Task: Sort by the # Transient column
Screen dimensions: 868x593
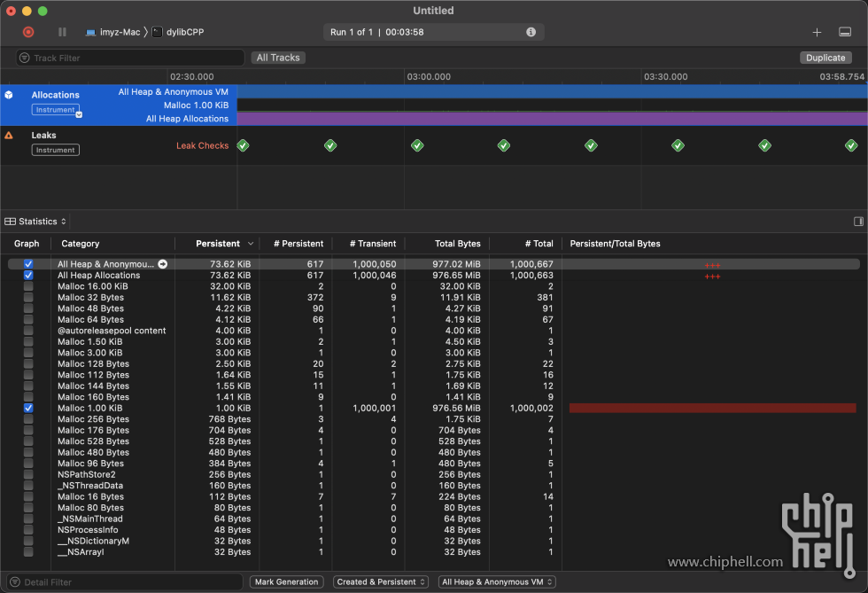Action: (373, 243)
